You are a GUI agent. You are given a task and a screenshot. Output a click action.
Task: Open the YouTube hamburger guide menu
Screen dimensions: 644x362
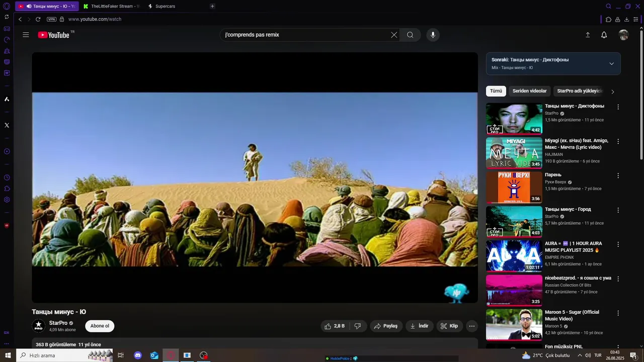coord(26,35)
